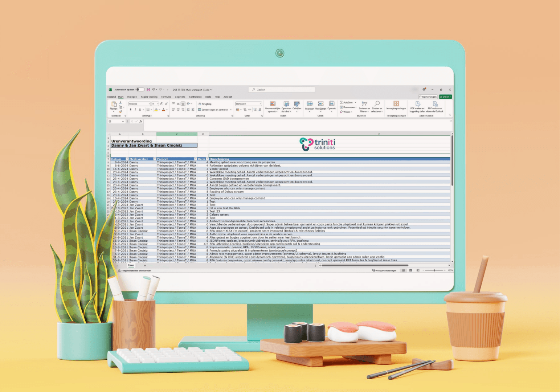Add a new sheet with plus button

pyautogui.click(x=145, y=266)
